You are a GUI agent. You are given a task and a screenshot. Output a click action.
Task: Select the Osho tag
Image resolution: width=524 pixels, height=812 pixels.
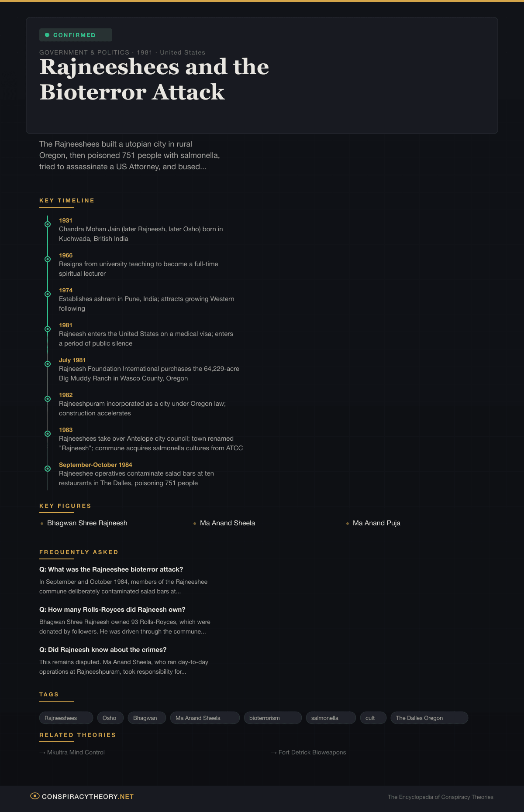[110, 718]
